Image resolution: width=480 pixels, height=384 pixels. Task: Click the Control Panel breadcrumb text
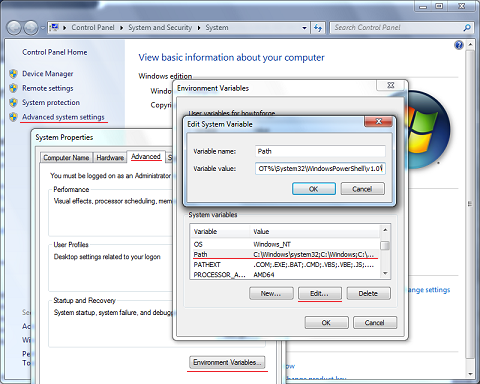pyautogui.click(x=93, y=28)
